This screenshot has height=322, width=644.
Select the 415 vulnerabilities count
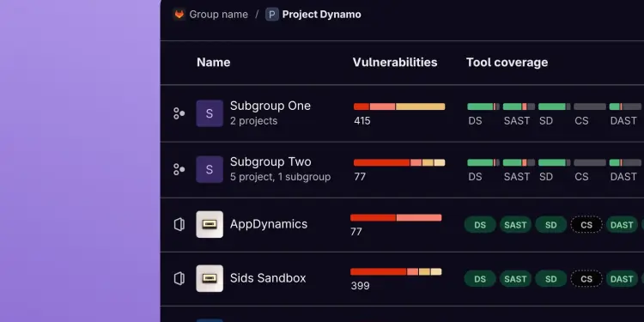(x=362, y=121)
